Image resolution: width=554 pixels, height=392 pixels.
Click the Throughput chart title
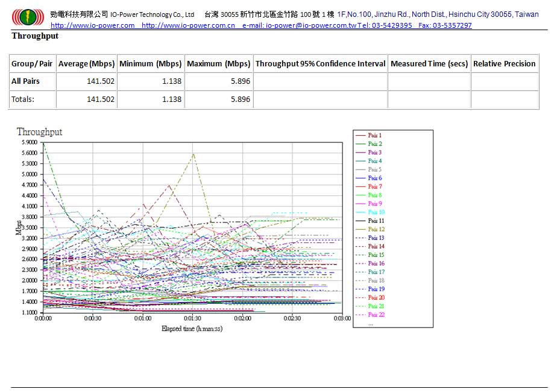tap(40, 132)
